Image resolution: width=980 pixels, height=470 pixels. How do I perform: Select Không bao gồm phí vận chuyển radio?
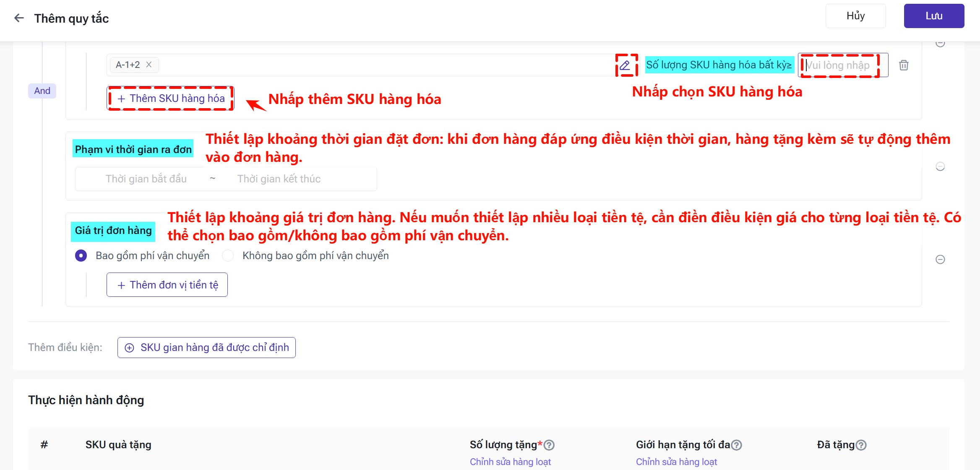[x=228, y=255]
